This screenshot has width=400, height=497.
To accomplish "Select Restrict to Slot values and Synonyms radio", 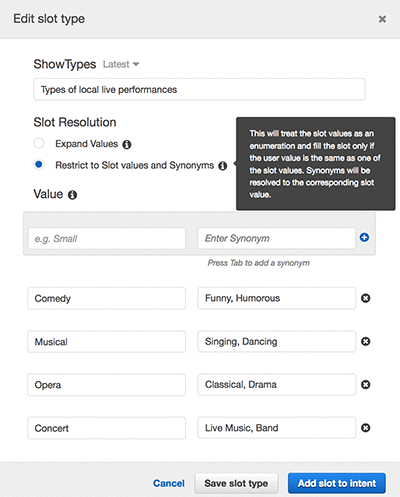I will tap(39, 165).
